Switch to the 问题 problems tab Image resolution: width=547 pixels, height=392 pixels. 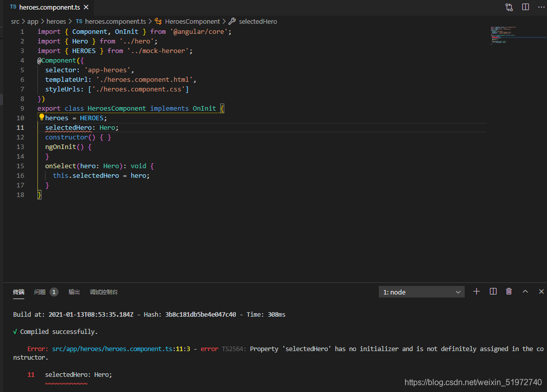40,292
